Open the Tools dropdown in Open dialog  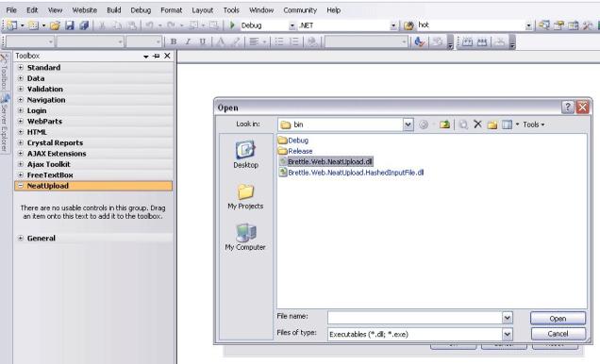click(533, 124)
